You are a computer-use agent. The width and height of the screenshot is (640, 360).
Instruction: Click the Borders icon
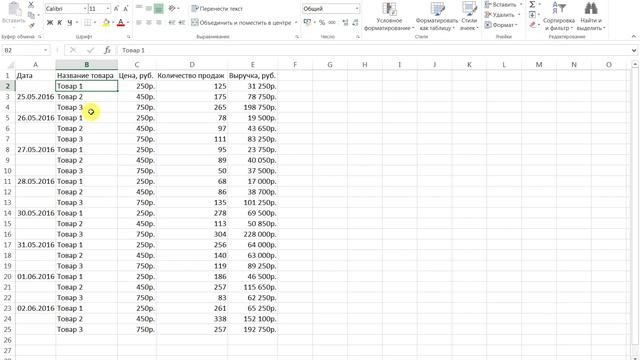(87, 22)
